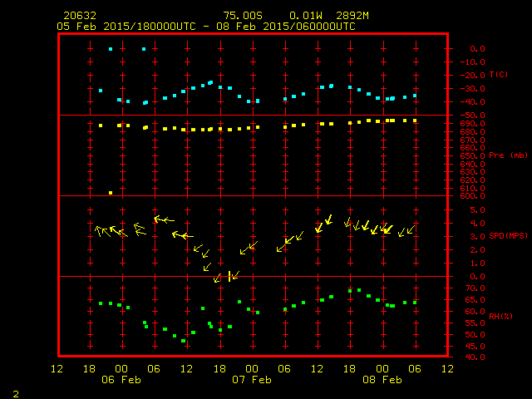Click the T(C) temperature axis label
This screenshot has height=399, width=532.
[497, 75]
